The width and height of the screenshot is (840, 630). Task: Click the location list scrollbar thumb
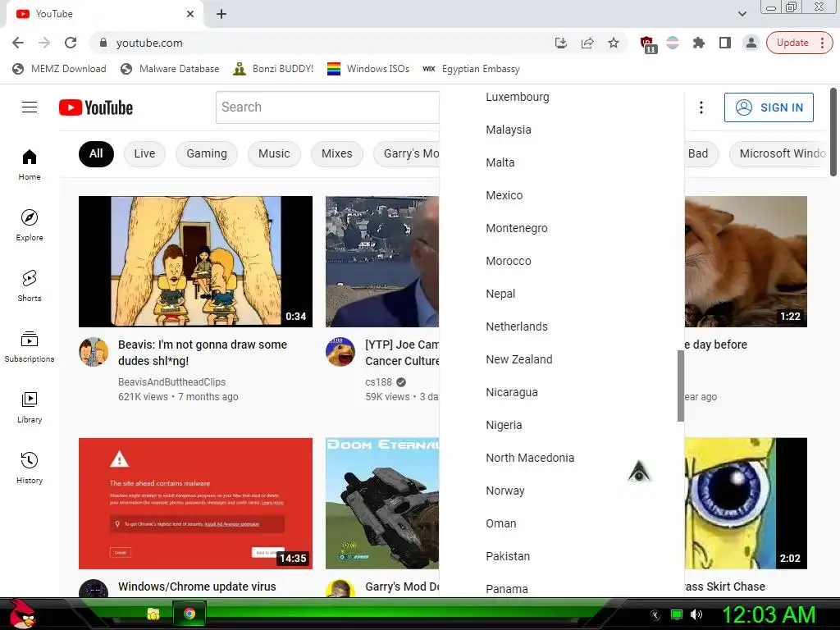pos(680,386)
